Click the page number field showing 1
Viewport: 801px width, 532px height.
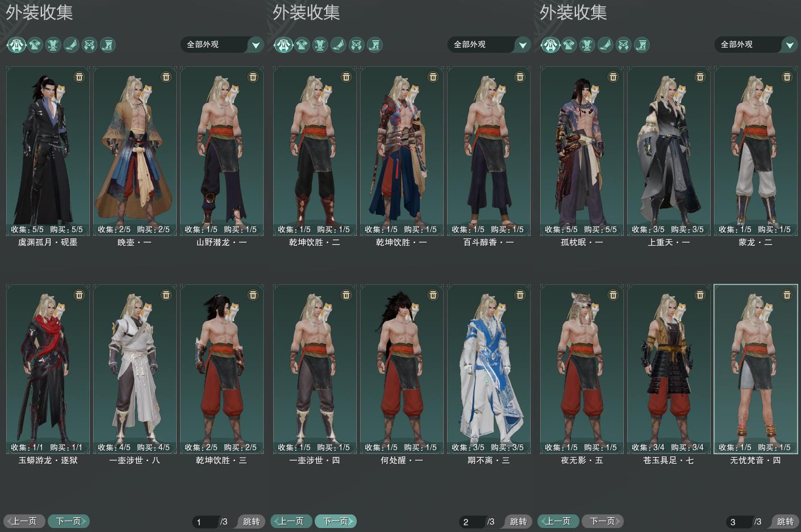tap(206, 522)
